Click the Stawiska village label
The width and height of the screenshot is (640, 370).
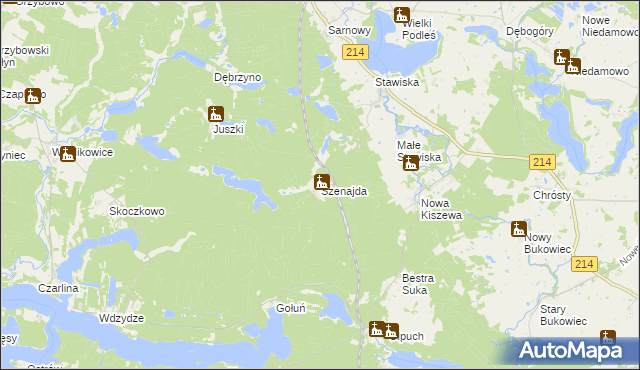[x=397, y=82]
